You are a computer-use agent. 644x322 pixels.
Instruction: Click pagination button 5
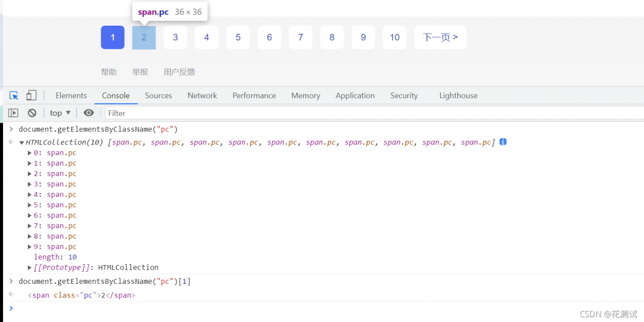(237, 37)
